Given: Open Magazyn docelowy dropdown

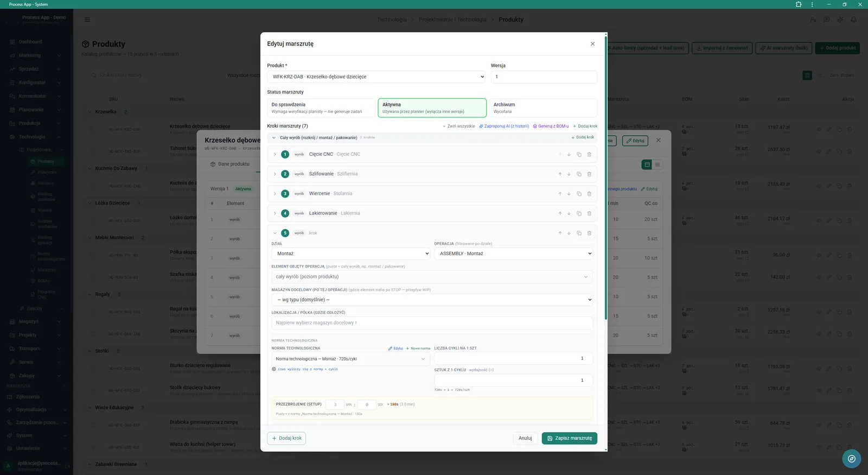Looking at the screenshot, I should pos(432,300).
